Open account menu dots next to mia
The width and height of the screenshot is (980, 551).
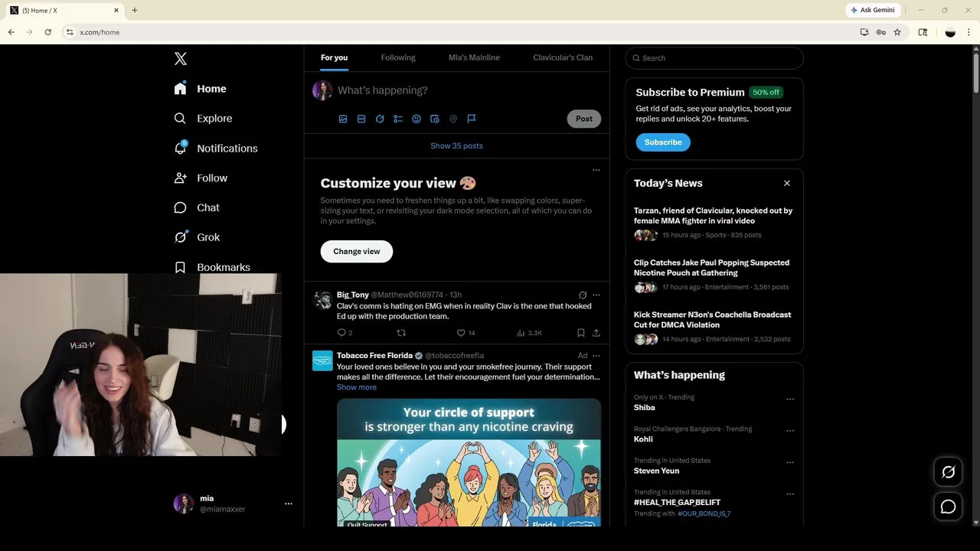coord(289,504)
